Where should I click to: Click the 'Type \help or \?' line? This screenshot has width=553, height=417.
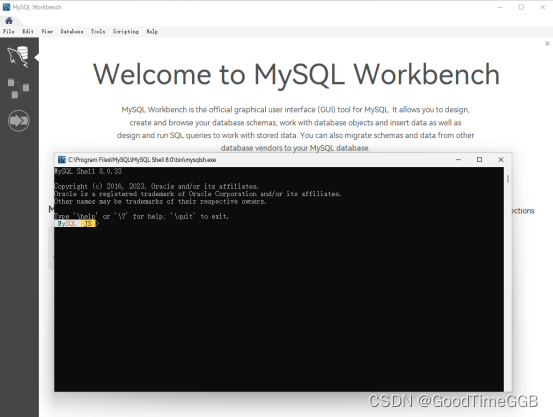141,216
